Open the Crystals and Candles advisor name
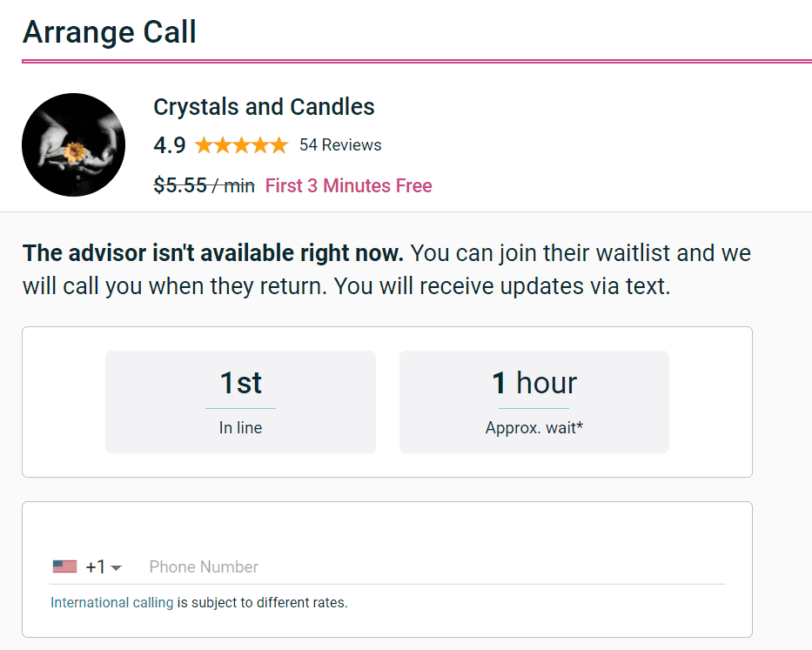 [x=264, y=107]
